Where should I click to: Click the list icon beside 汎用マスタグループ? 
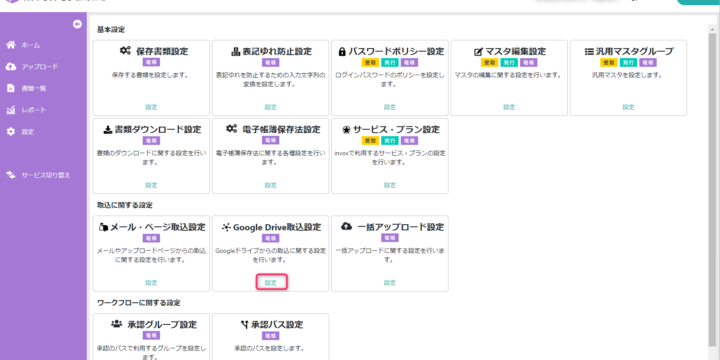click(589, 51)
